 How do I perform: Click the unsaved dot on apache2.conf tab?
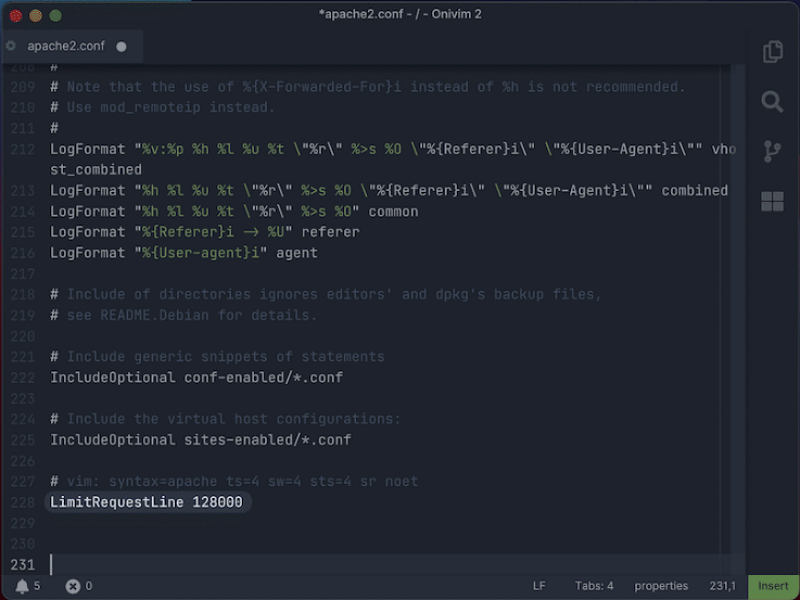pyautogui.click(x=122, y=46)
